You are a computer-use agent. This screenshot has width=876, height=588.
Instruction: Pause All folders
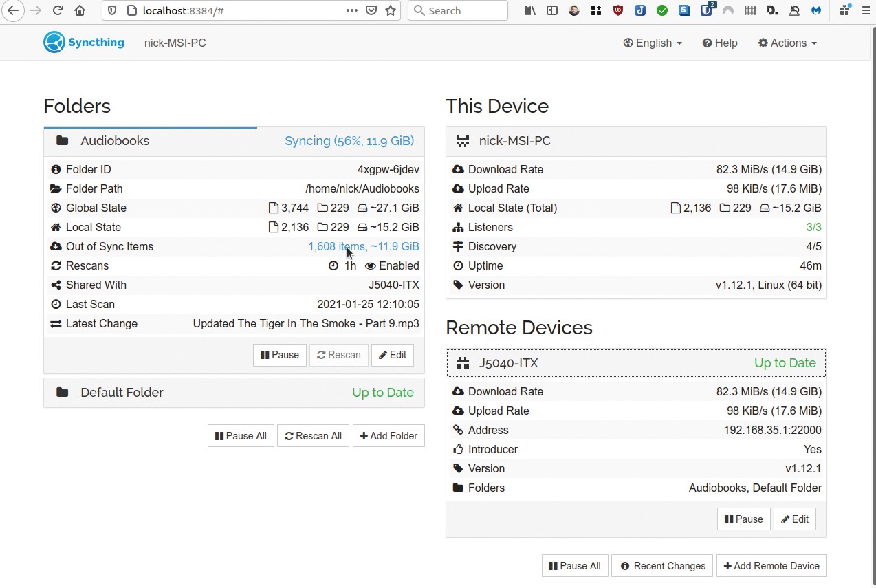pyautogui.click(x=241, y=436)
